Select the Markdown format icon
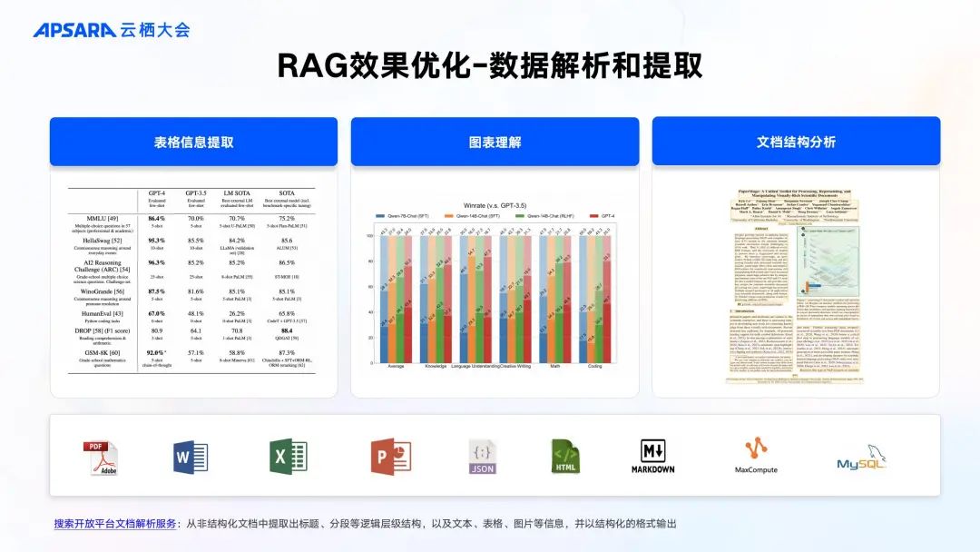The image size is (980, 552). [655, 457]
